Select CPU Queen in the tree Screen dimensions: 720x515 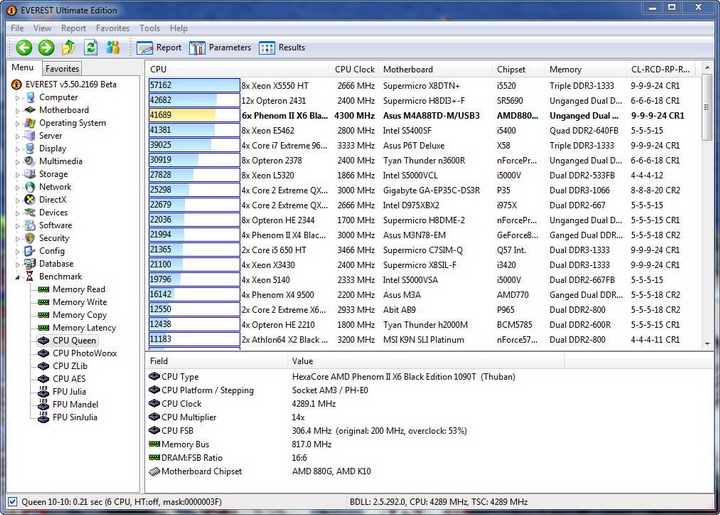click(67, 341)
